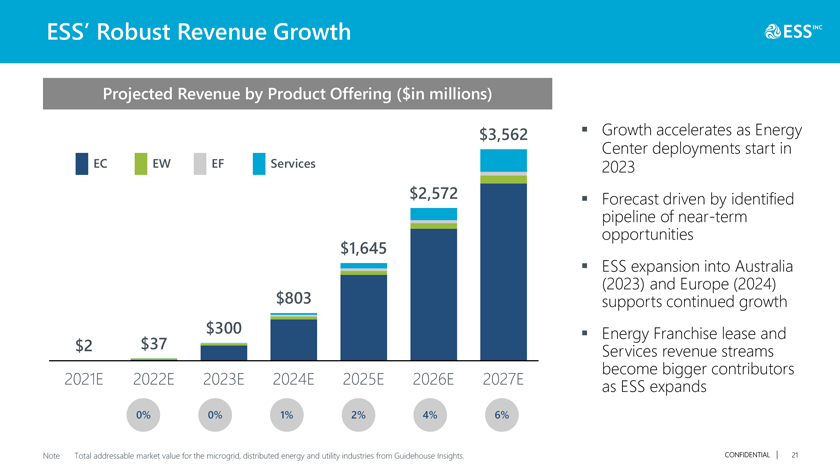Click the 'Note' label in the footer

[x=51, y=456]
